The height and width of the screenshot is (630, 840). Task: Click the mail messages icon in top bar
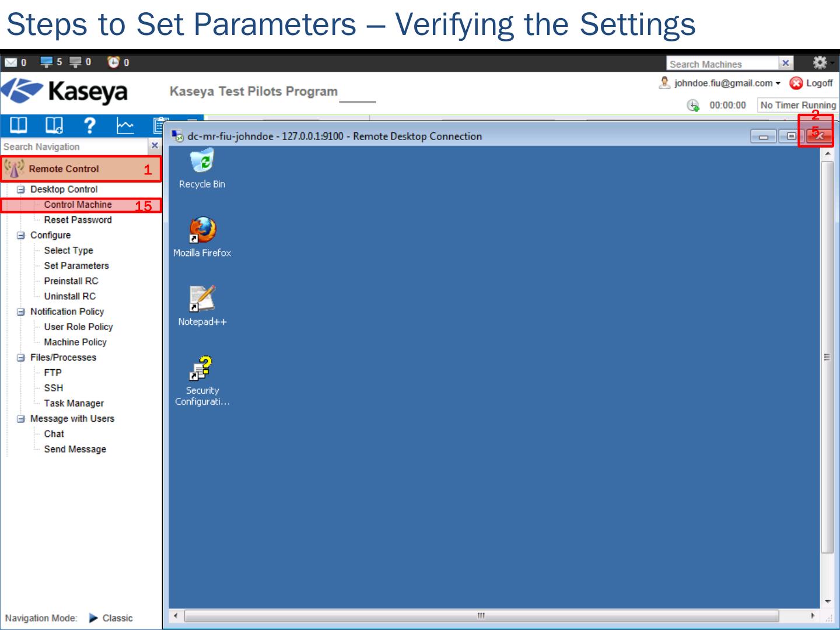11,62
